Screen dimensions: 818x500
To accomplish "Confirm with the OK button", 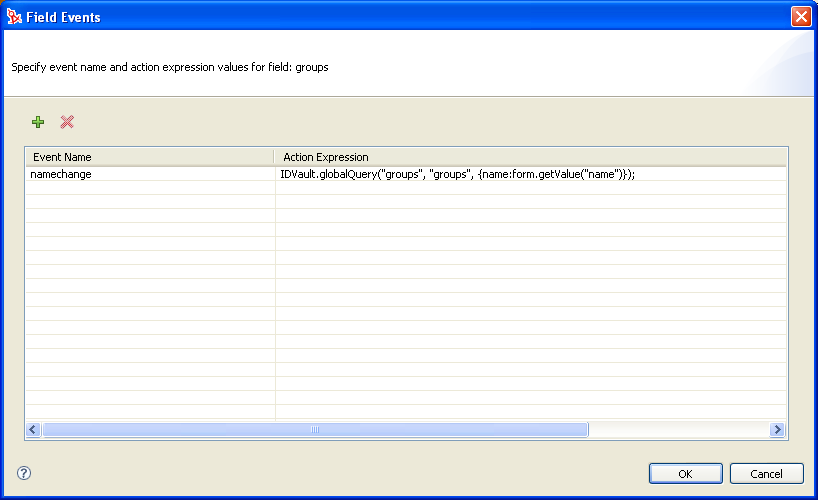I will click(x=685, y=473).
